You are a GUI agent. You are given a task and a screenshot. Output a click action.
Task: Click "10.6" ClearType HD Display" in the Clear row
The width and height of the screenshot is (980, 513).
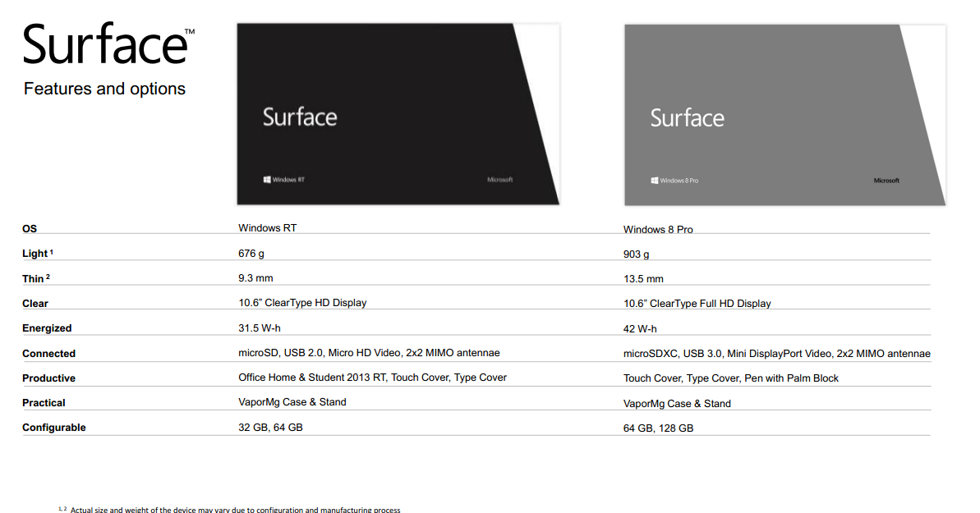coord(302,302)
